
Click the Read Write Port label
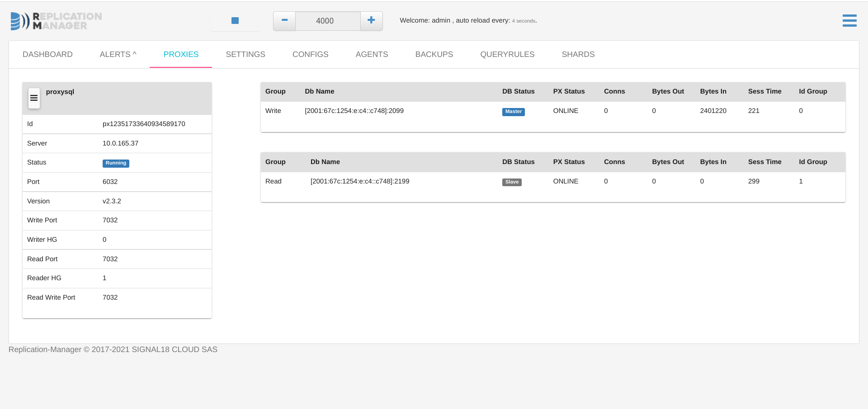click(51, 297)
